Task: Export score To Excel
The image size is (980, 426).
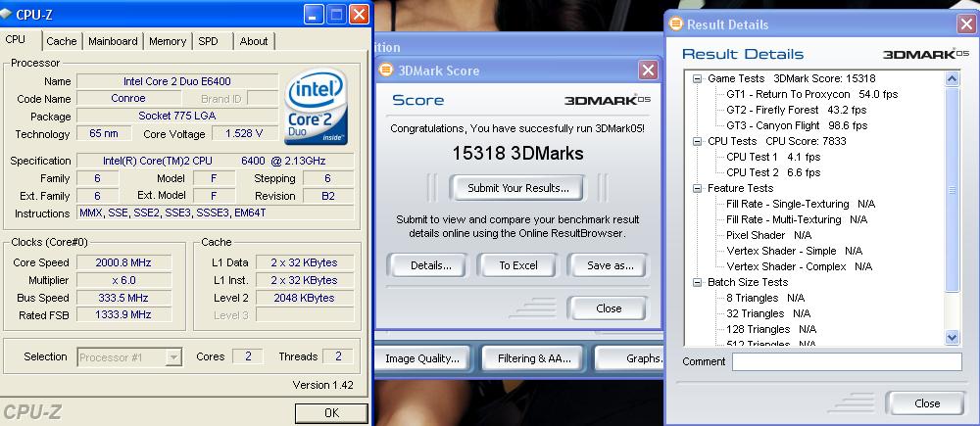Action: tap(518, 265)
